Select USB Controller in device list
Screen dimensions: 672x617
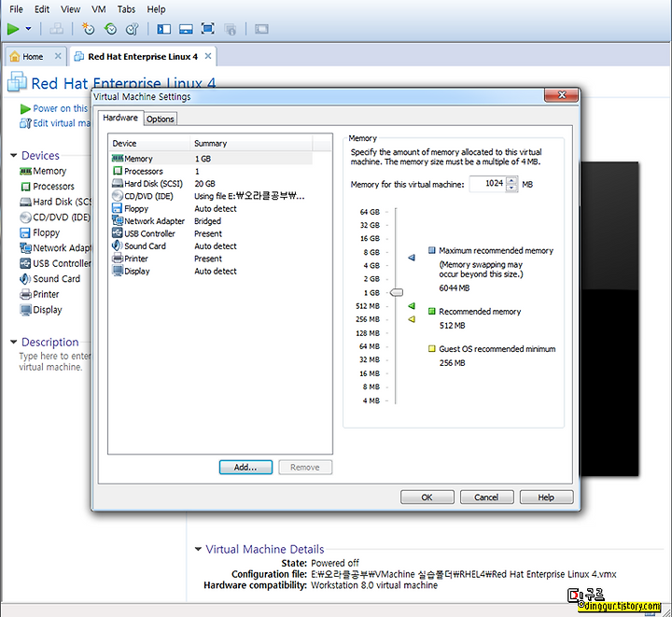pos(212,233)
